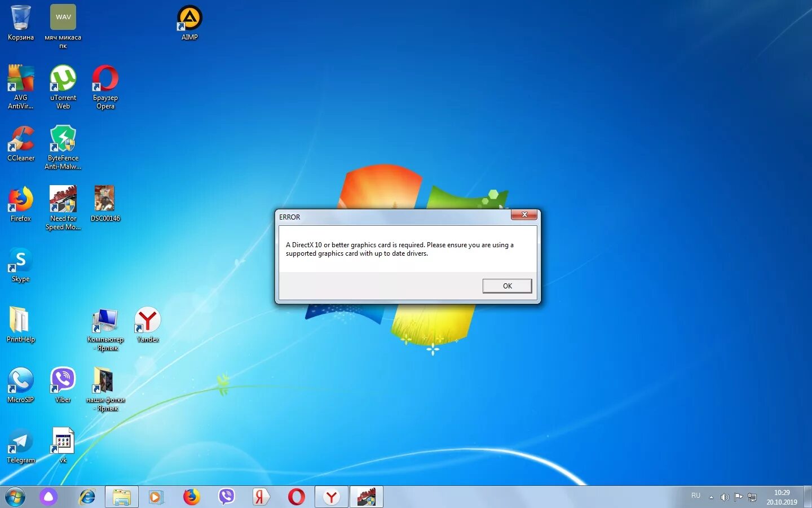Select the Браузер Opera desktop icon

105,86
